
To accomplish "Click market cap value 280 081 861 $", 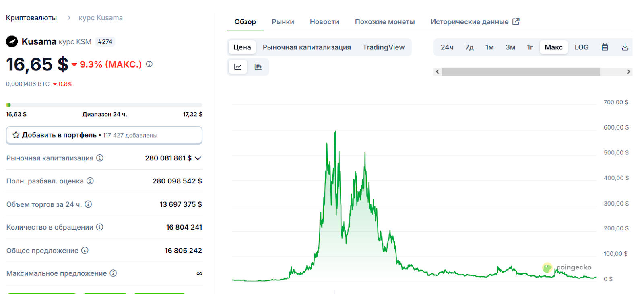I will tap(168, 158).
